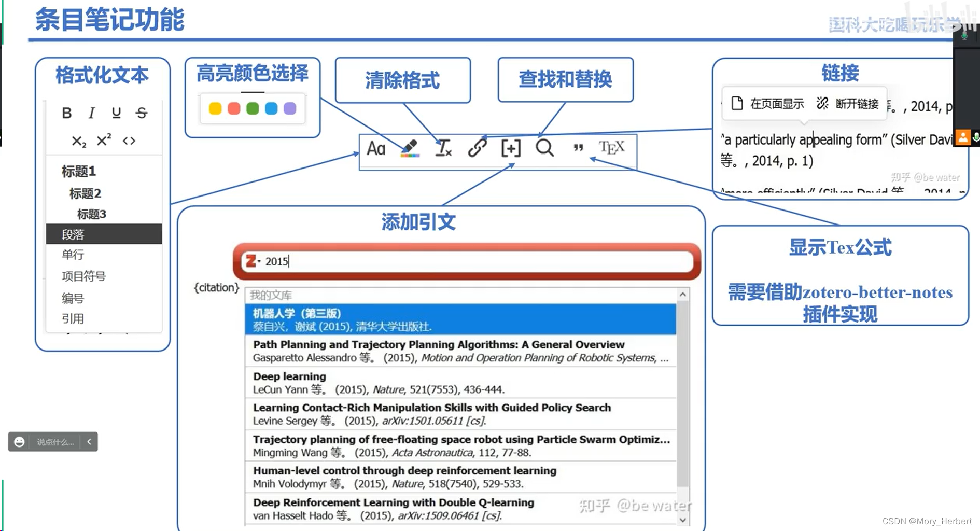Image resolution: width=980 pixels, height=531 pixels.
Task: Click the add citation [+] icon
Action: (511, 148)
